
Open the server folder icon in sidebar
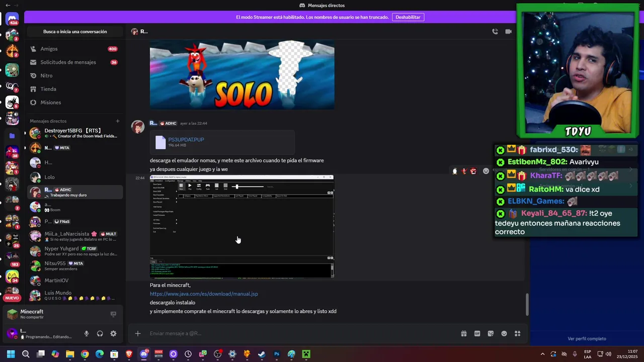(x=12, y=136)
